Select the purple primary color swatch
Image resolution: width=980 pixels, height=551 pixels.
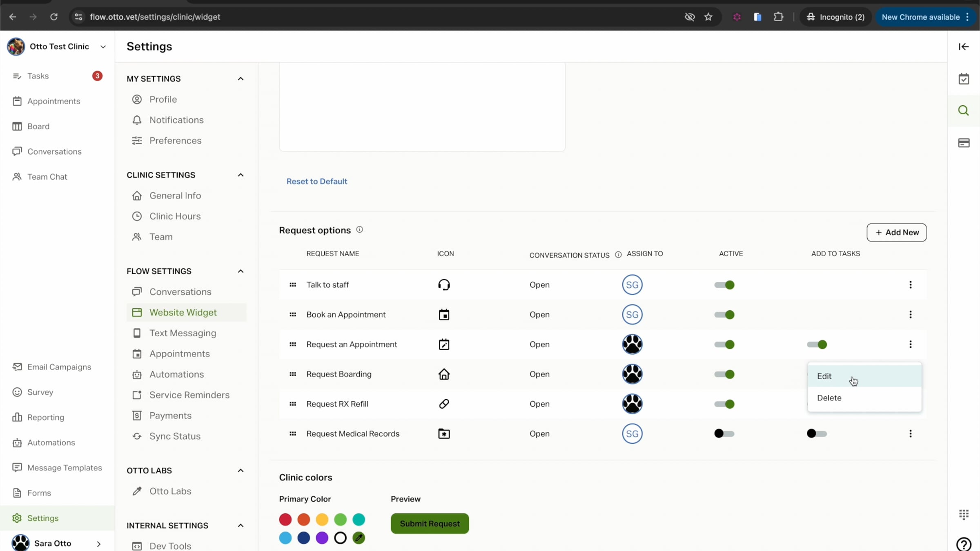click(x=322, y=538)
